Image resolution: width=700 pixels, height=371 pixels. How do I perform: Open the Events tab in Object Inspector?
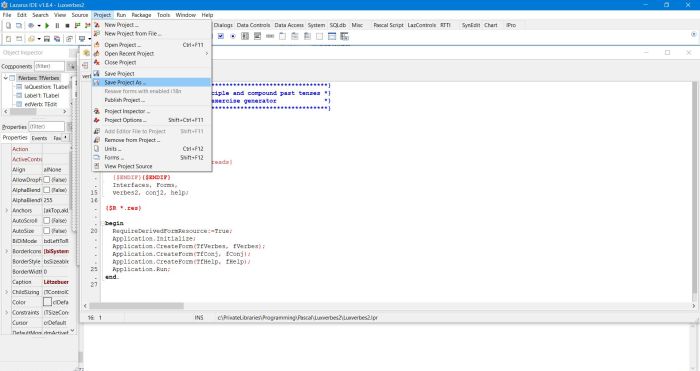tap(39, 138)
